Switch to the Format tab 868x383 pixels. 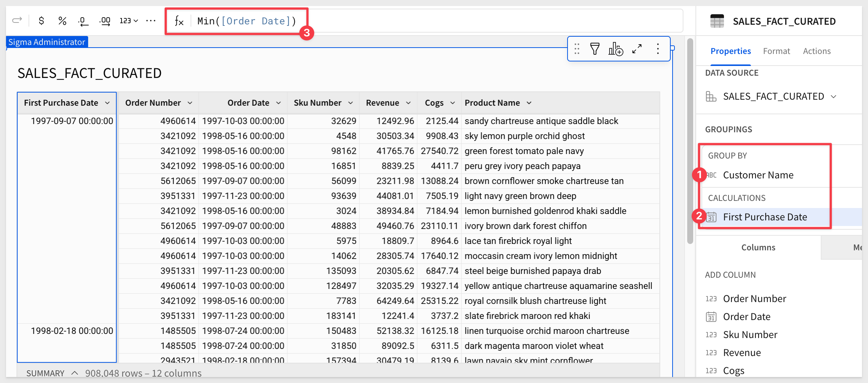[x=776, y=51]
